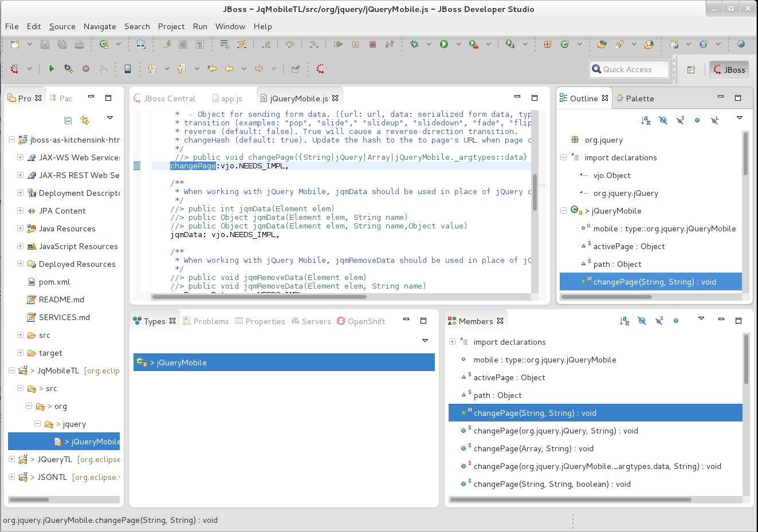Expand JAX-WS Web Services tree node
Screen dimensions: 758x532
tap(20, 157)
